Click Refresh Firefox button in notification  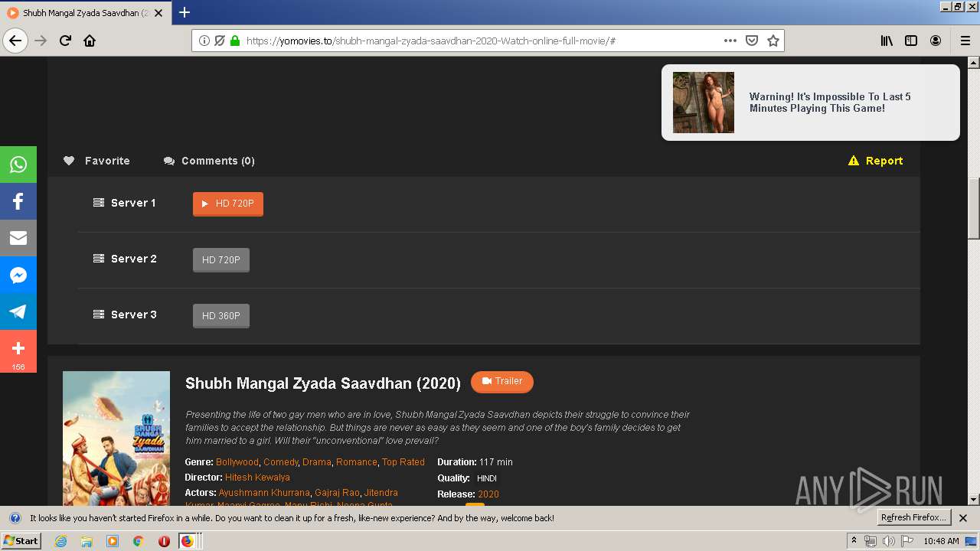914,518
